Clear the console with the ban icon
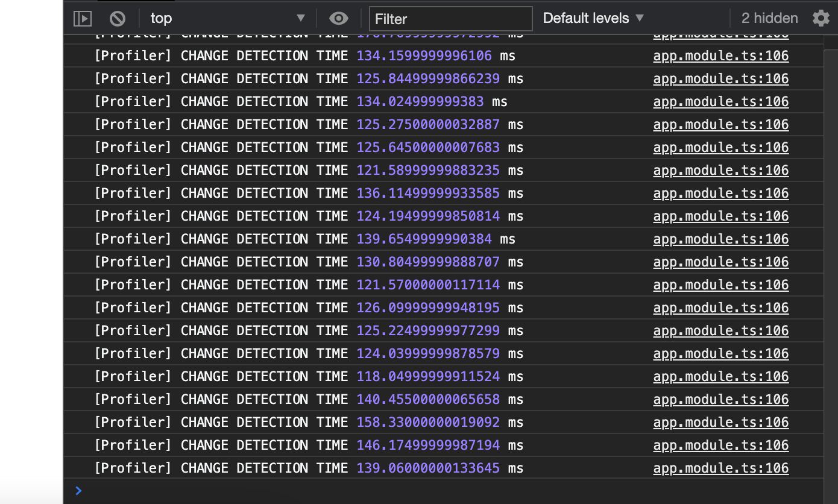Screen dimensions: 838x504 click(x=118, y=19)
